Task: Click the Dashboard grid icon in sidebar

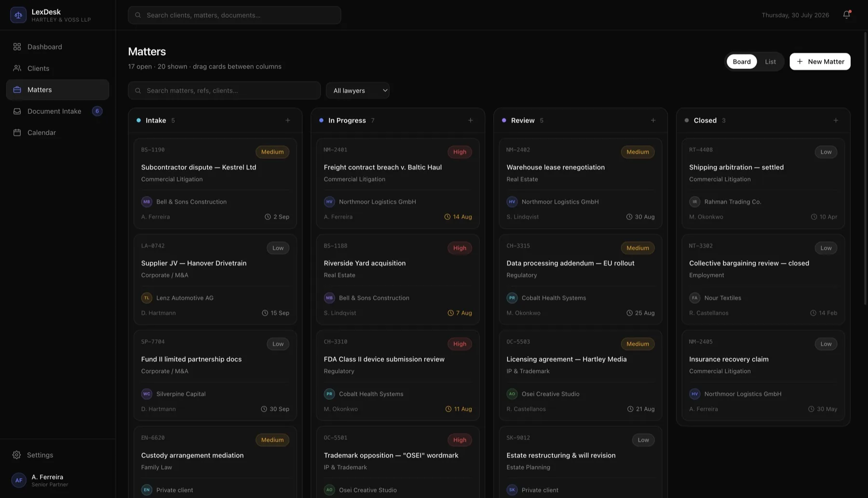Action: pos(17,47)
